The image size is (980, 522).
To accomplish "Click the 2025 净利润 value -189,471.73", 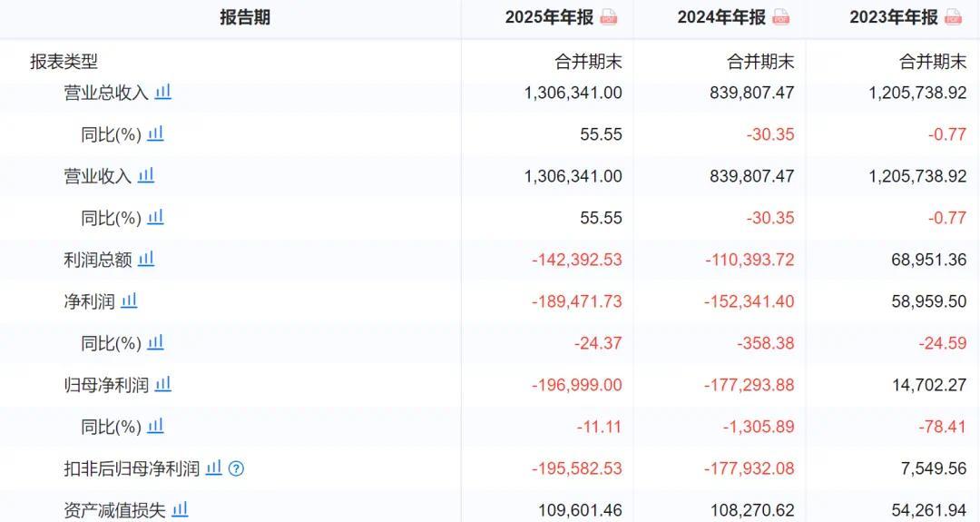I will tap(577, 301).
